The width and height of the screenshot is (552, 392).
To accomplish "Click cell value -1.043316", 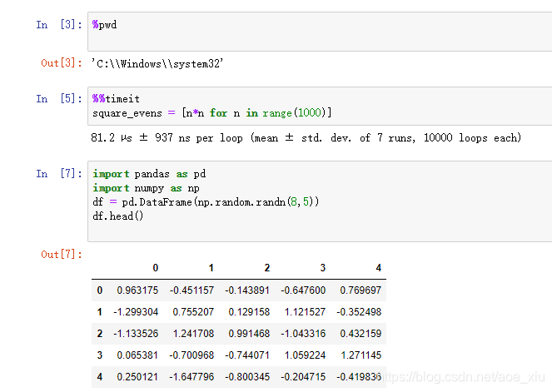I will (303, 333).
